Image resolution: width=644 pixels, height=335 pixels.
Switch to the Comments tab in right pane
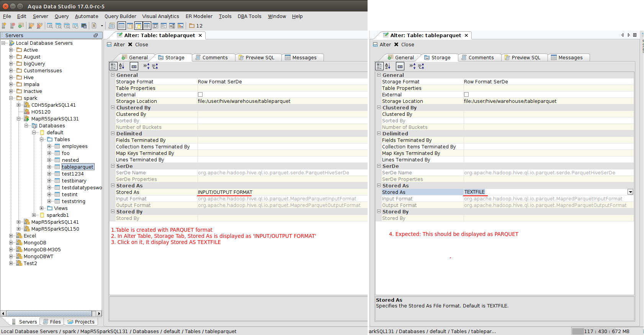point(477,57)
